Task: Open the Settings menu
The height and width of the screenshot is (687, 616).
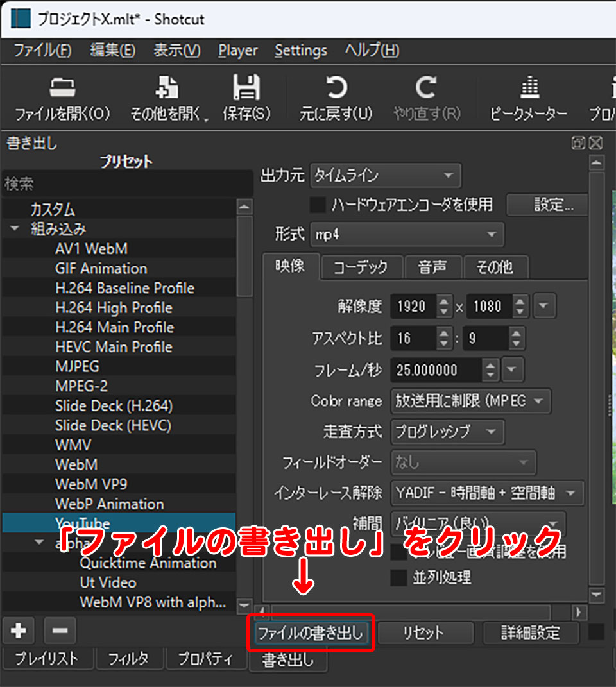Action: coord(301,50)
